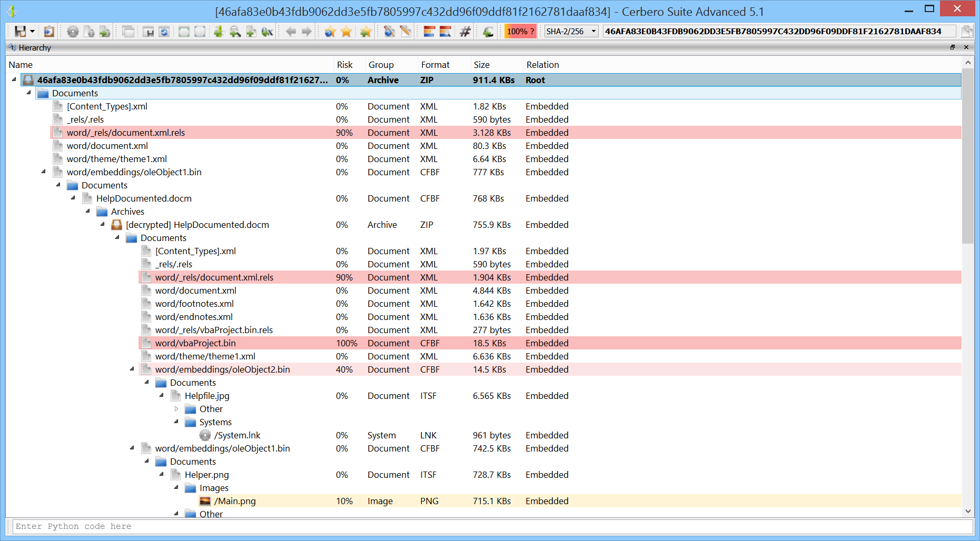The image size is (980, 541).
Task: Click the file with gear and plus icon
Action: pos(105,32)
